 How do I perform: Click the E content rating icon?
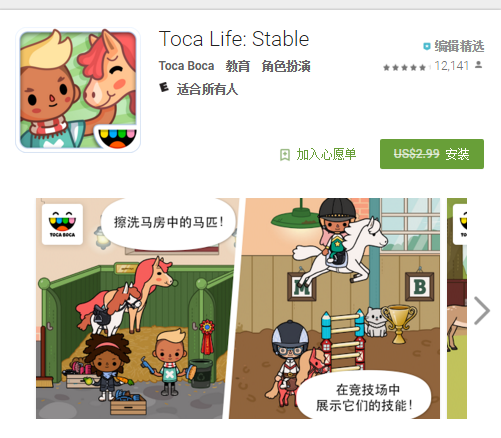164,88
